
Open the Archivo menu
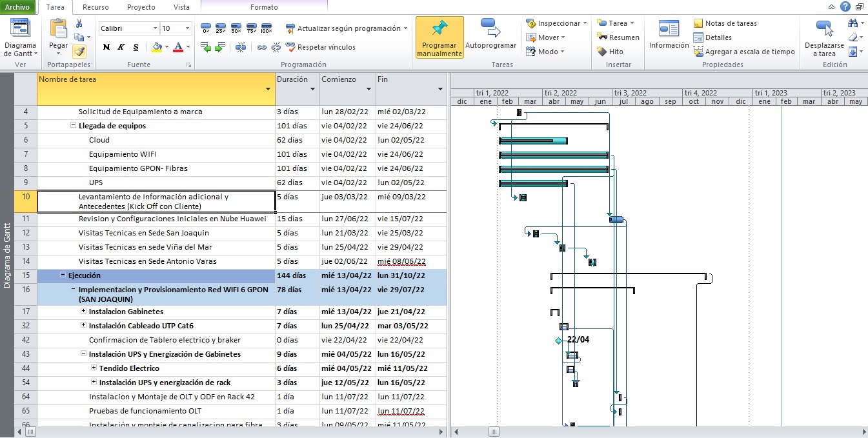(17, 7)
